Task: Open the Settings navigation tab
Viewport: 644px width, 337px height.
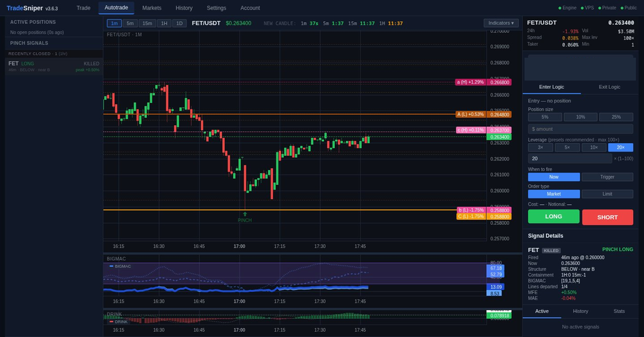Action: (216, 8)
